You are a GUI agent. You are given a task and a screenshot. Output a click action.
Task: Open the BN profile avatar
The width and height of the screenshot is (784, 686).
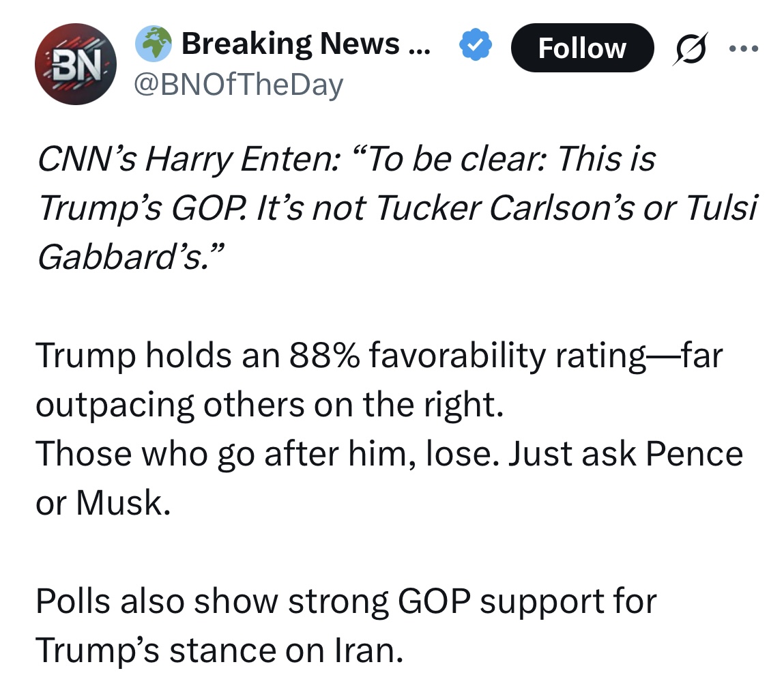[x=76, y=63]
